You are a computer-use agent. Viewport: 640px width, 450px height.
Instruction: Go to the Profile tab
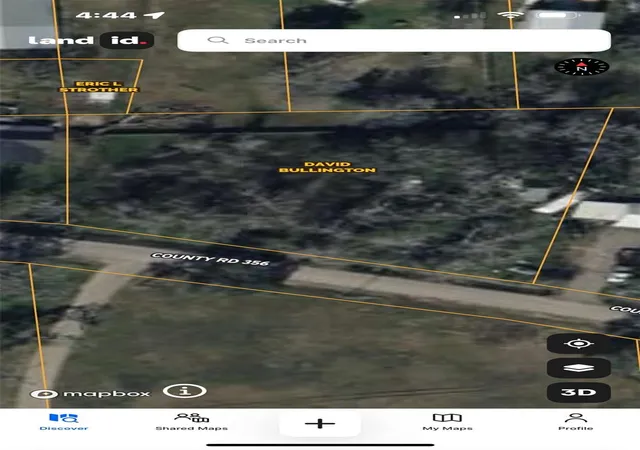point(576,422)
